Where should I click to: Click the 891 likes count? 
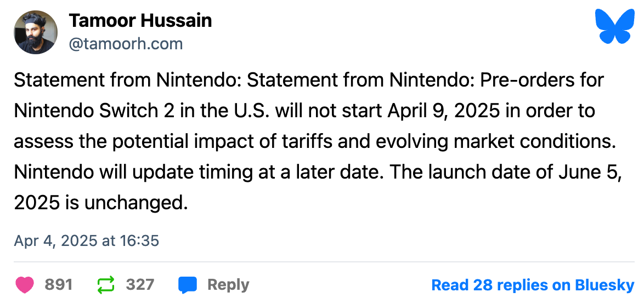tap(59, 284)
